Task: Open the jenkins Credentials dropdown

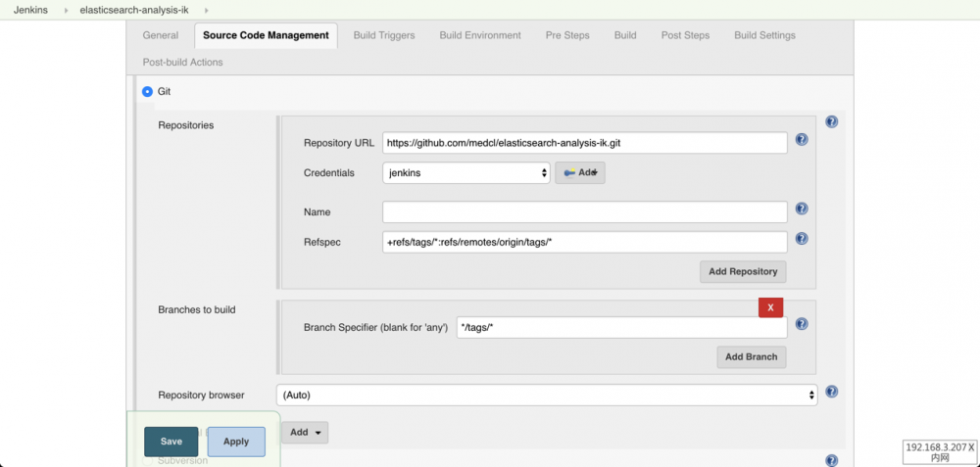Action: tap(466, 173)
